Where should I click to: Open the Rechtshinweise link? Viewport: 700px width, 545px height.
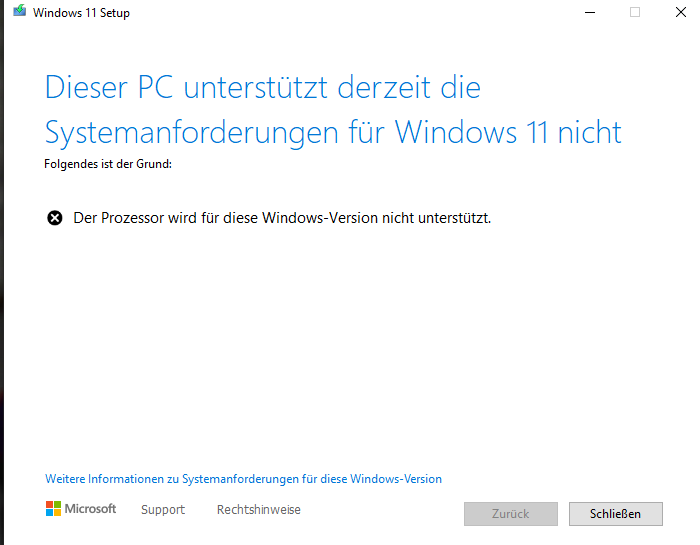click(258, 510)
